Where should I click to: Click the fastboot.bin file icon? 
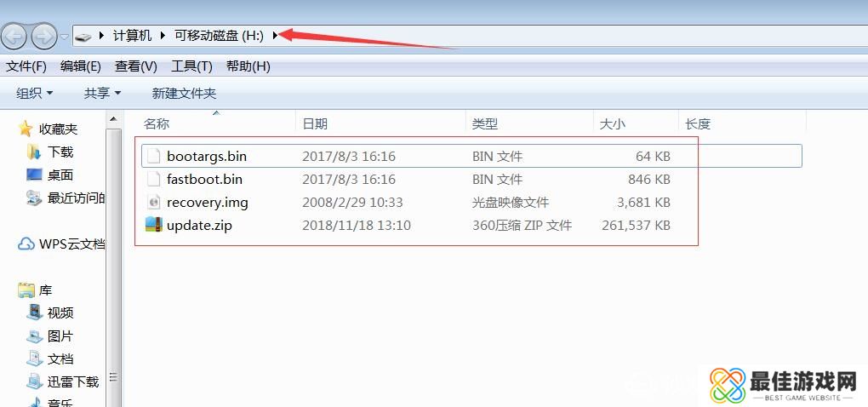coord(153,179)
